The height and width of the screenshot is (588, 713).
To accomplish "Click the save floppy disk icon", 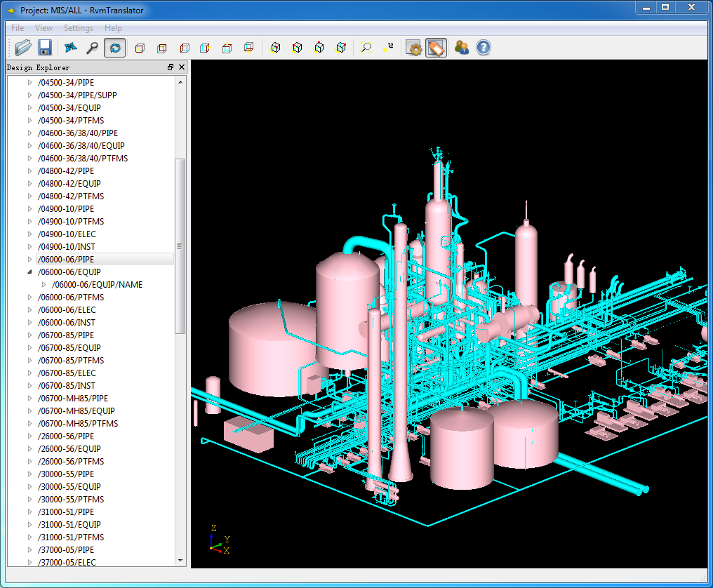I will click(45, 48).
